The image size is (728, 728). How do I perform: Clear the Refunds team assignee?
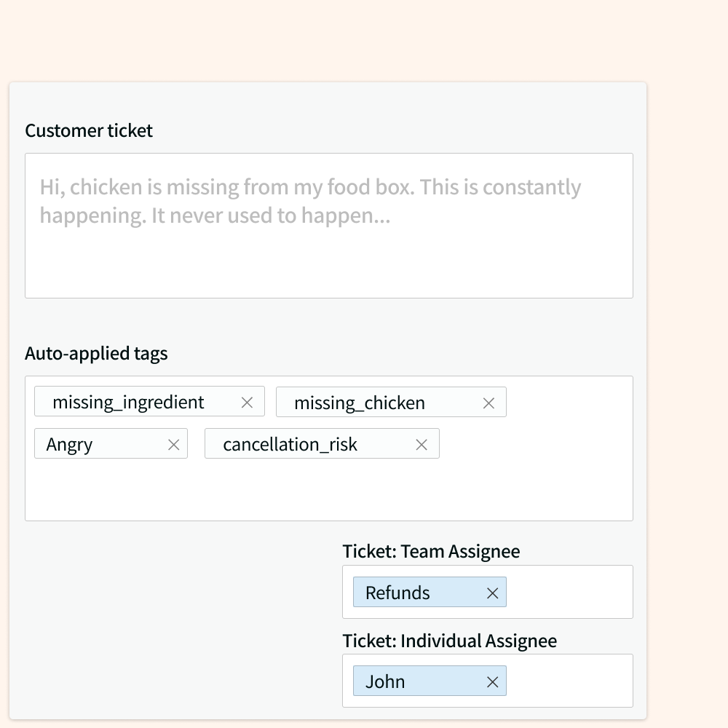coord(491,592)
